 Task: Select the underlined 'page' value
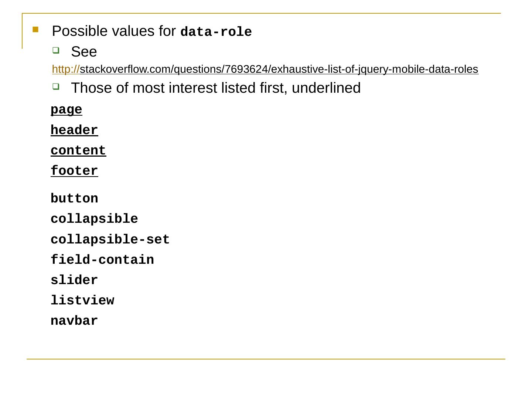coord(66,110)
